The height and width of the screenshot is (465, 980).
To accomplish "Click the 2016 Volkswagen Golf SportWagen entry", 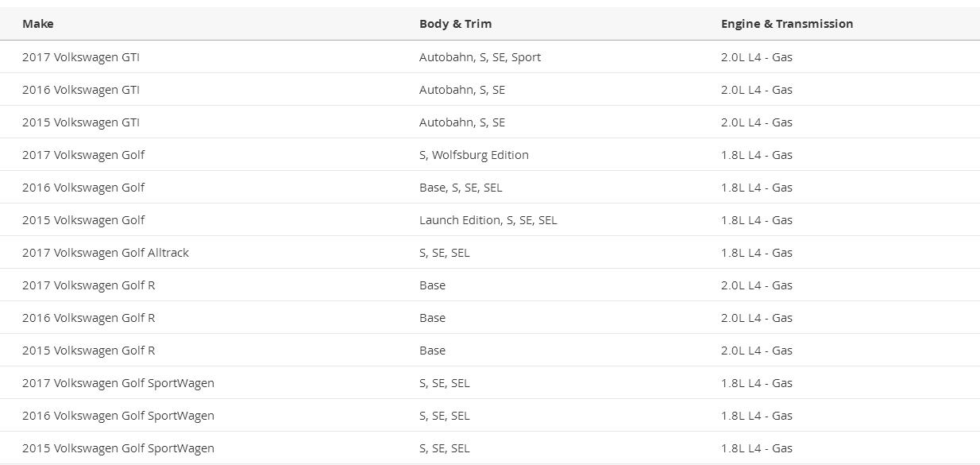I will tap(118, 416).
